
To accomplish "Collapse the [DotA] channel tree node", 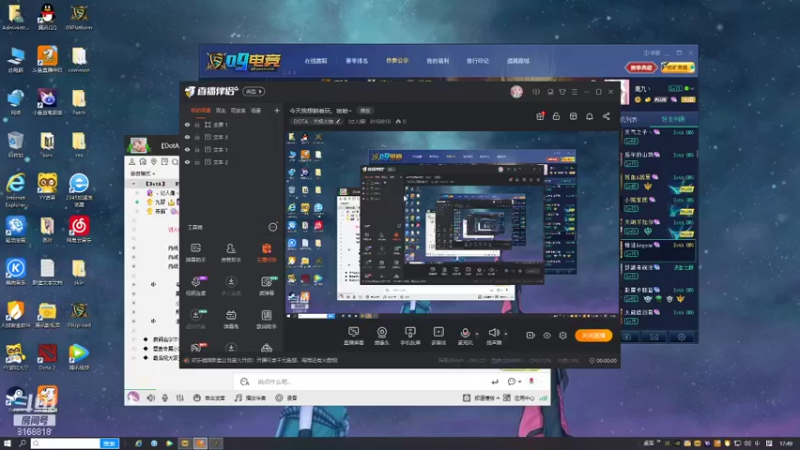I will (x=134, y=184).
